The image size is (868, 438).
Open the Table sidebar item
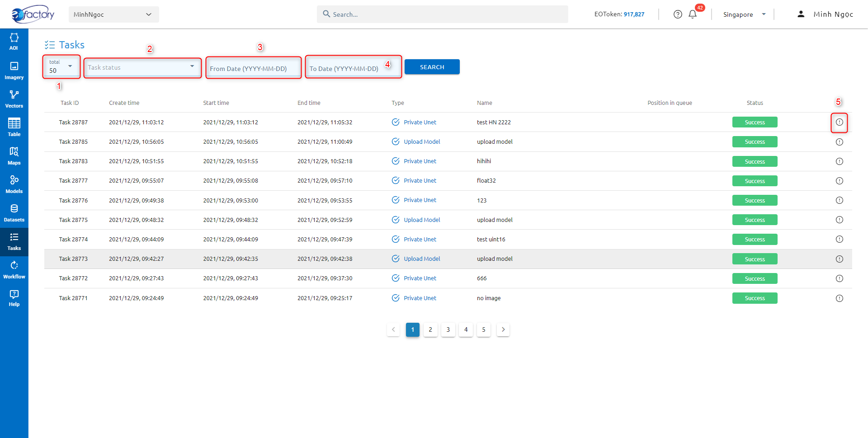pos(14,128)
